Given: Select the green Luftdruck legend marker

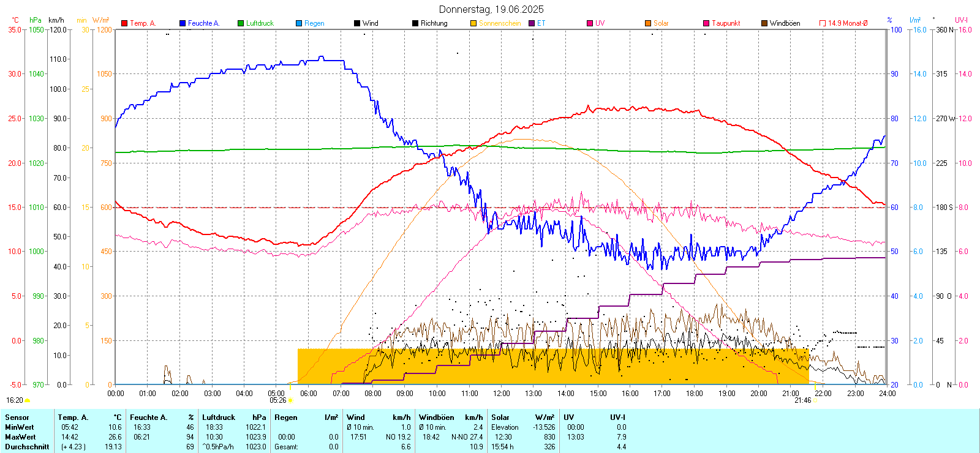Looking at the screenshot, I should tap(241, 23).
